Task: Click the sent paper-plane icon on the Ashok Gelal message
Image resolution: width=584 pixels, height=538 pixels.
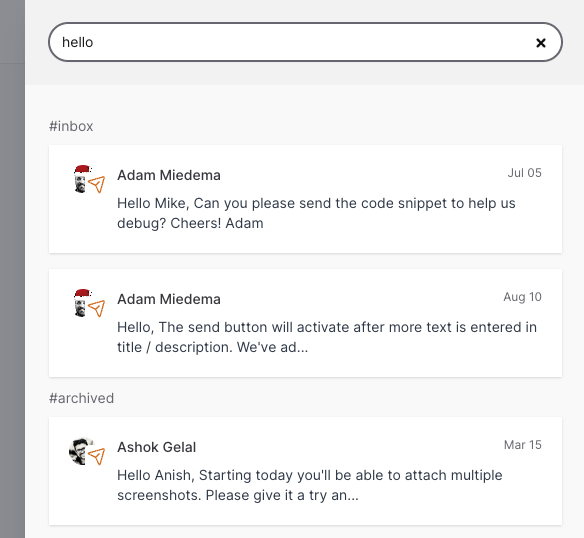Action: [x=97, y=456]
